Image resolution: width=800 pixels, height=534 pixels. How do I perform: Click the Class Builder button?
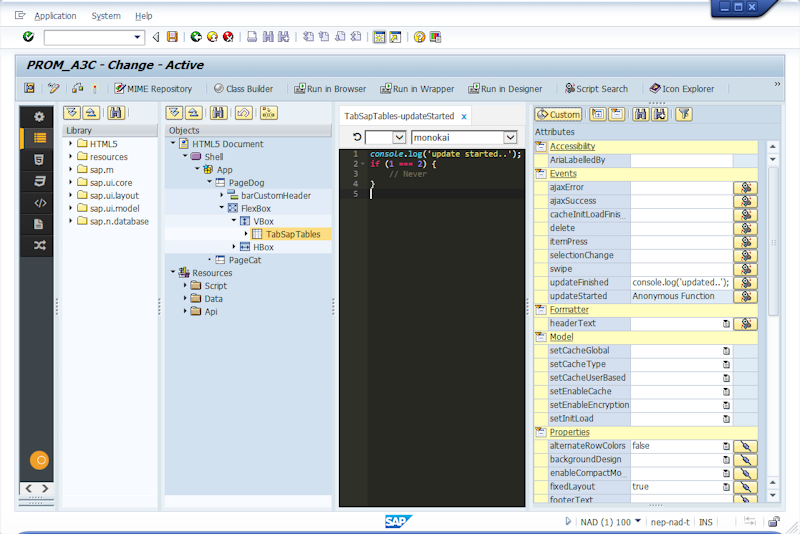[x=243, y=89]
